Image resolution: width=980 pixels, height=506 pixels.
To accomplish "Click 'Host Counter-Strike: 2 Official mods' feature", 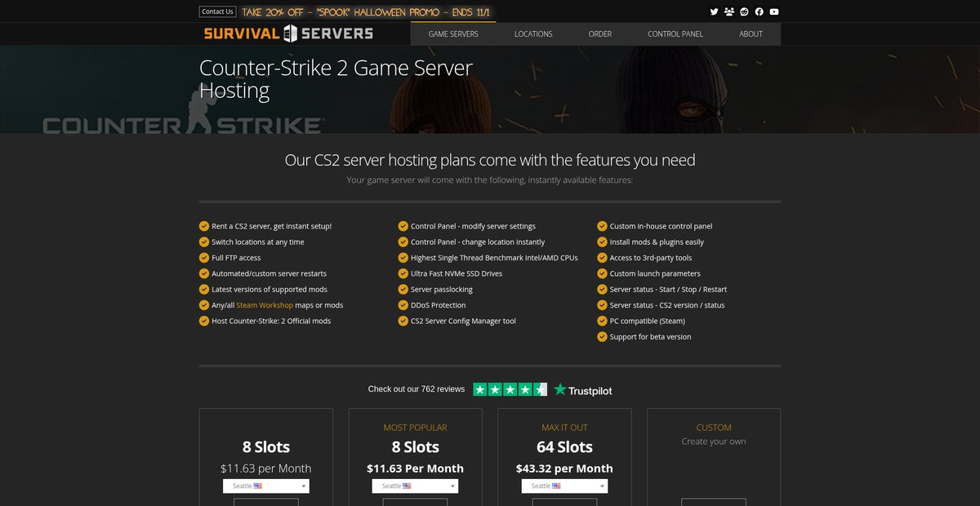I will pos(271,321).
